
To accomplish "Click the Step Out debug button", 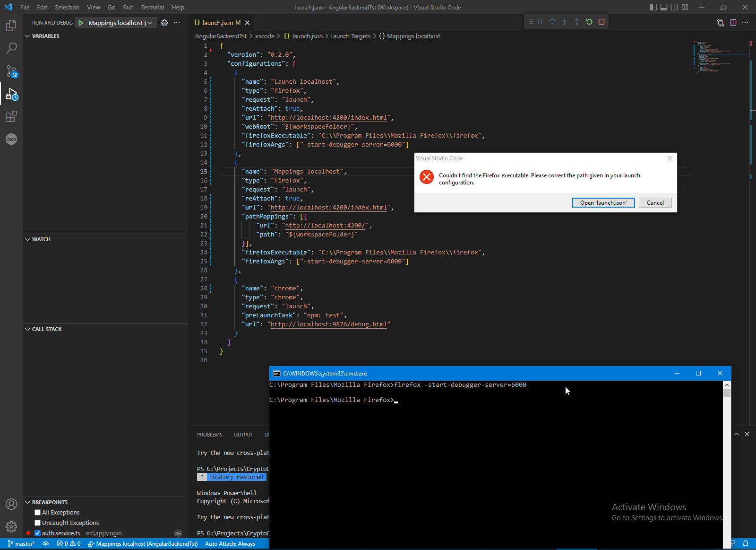I will pyautogui.click(x=577, y=22).
